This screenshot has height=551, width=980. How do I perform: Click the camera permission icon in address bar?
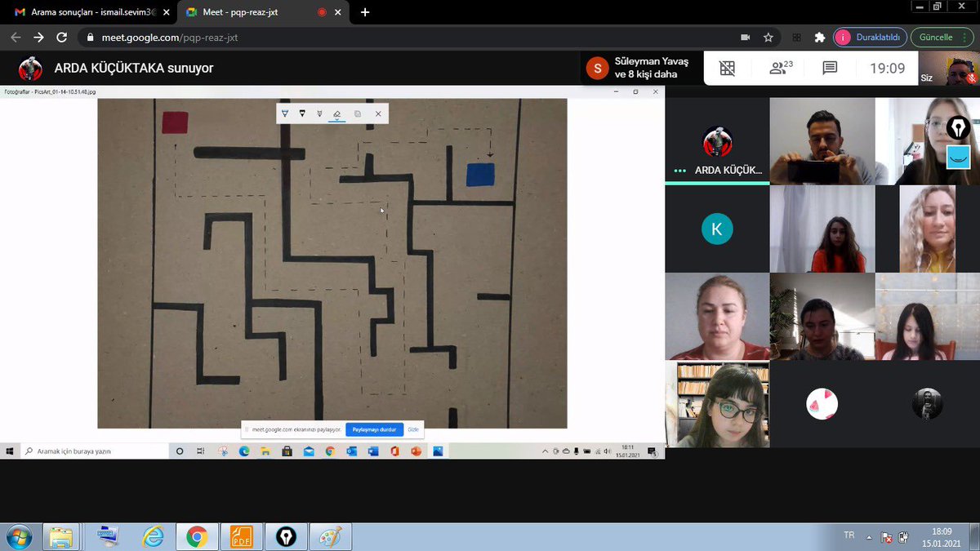745,37
